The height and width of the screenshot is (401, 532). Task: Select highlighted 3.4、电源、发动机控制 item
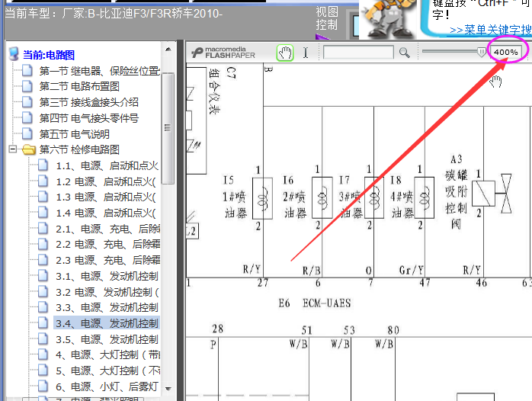click(x=107, y=323)
